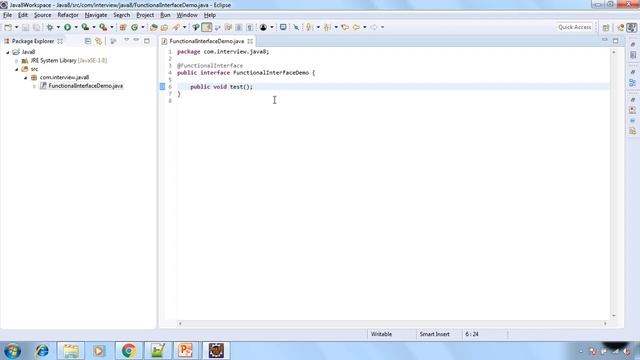
Task: Open the Back history dropdown arrow
Action: [x=365, y=27]
